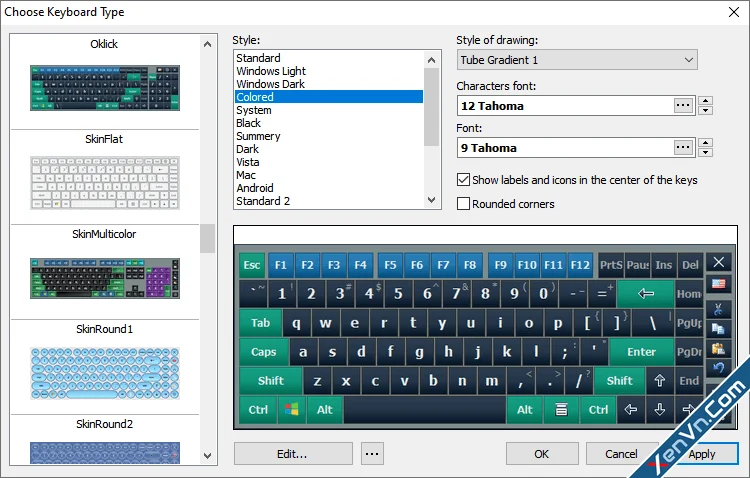The width and height of the screenshot is (750, 478).
Task: Decrease Font size using down stepper
Action: click(706, 153)
